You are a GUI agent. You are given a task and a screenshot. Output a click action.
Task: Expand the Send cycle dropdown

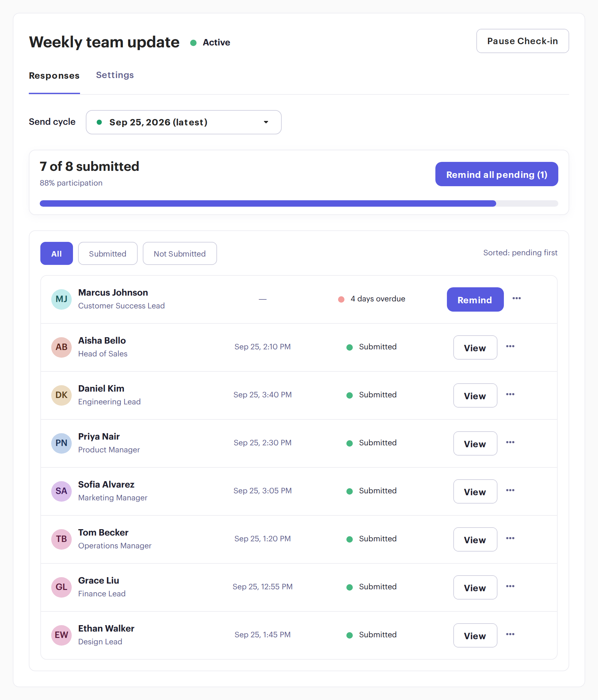tap(183, 122)
